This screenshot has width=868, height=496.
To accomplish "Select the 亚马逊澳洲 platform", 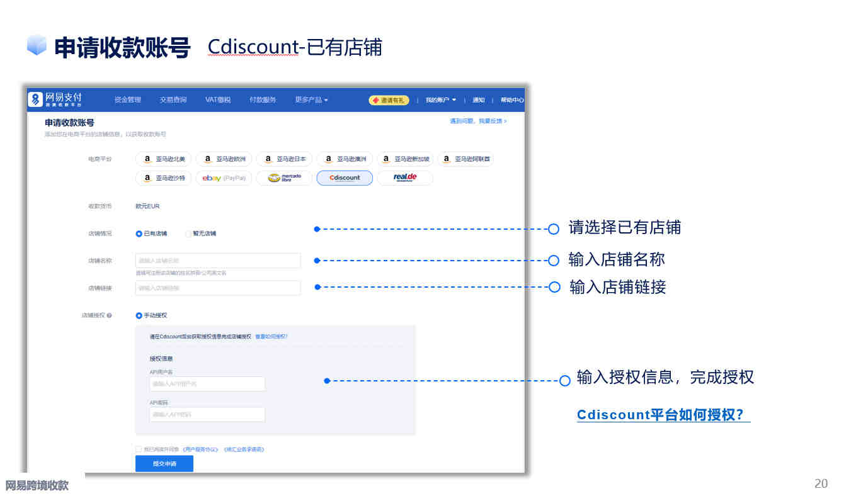I will (x=345, y=159).
